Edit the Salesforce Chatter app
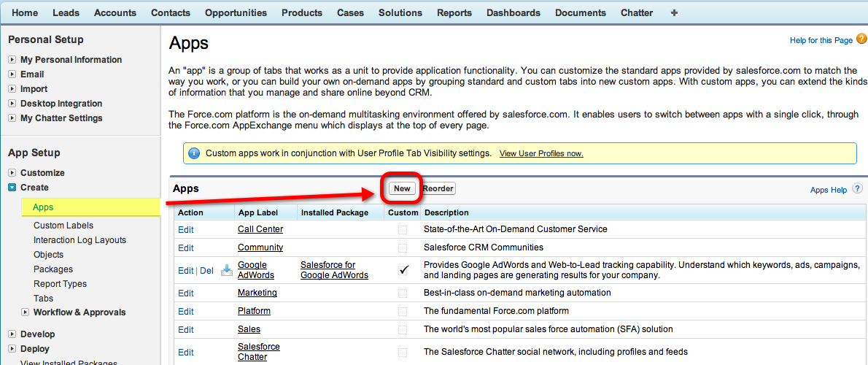This screenshot has width=868, height=365. point(186,353)
